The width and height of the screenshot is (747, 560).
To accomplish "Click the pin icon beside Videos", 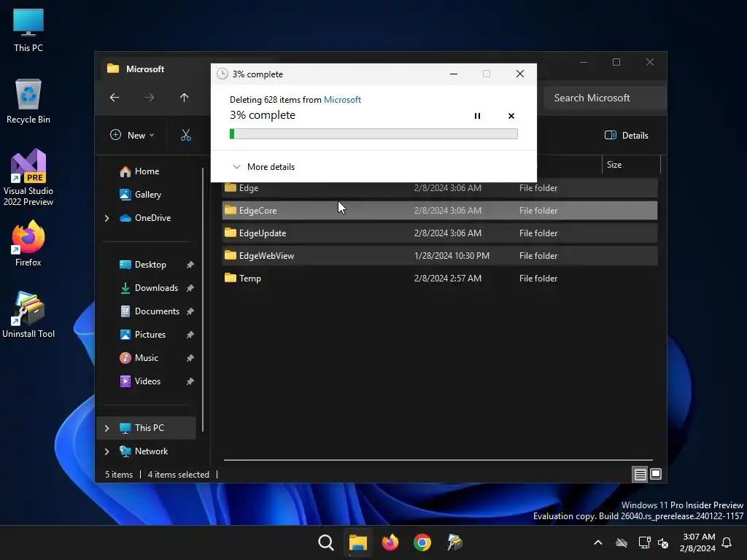I will coord(190,381).
